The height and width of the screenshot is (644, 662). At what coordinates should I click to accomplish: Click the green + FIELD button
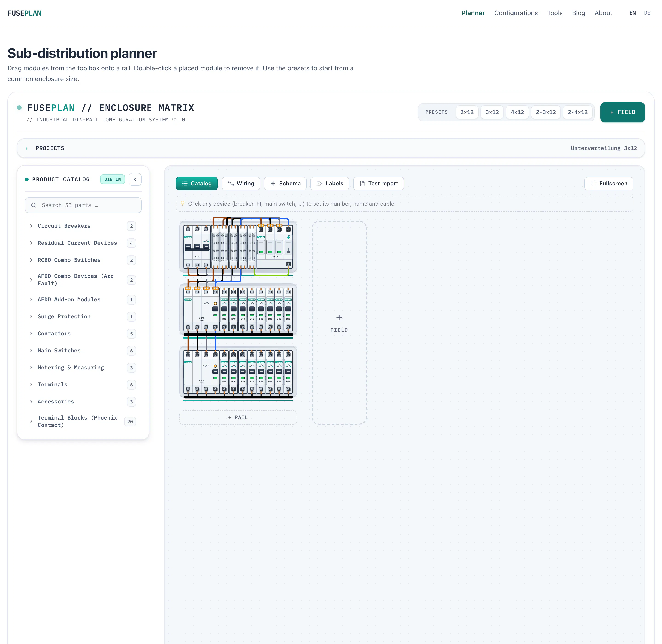[x=622, y=112]
